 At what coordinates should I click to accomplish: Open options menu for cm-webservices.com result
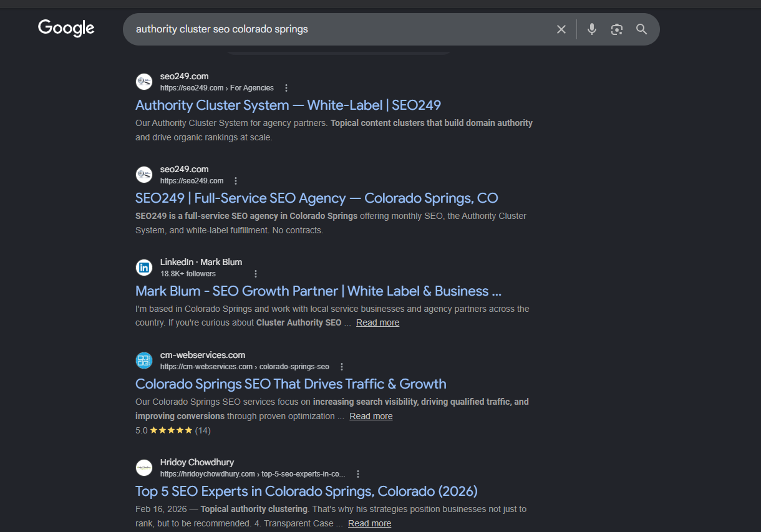pos(342,367)
